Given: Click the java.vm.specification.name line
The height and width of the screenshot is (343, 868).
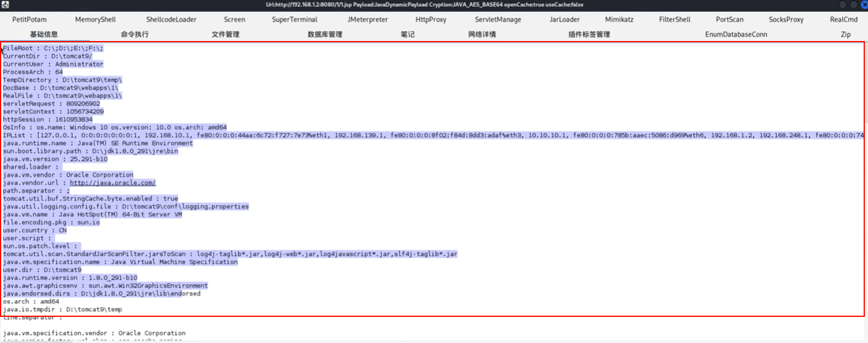Looking at the screenshot, I should tap(120, 262).
